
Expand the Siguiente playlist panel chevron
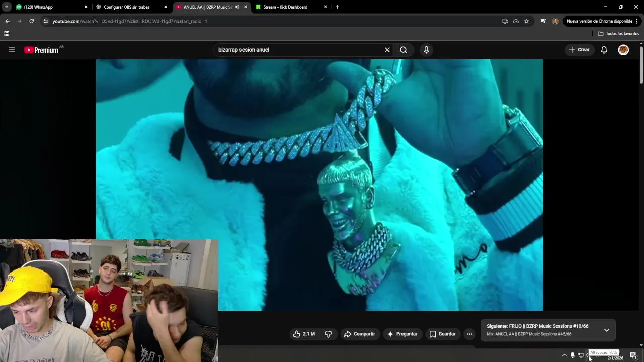click(607, 330)
